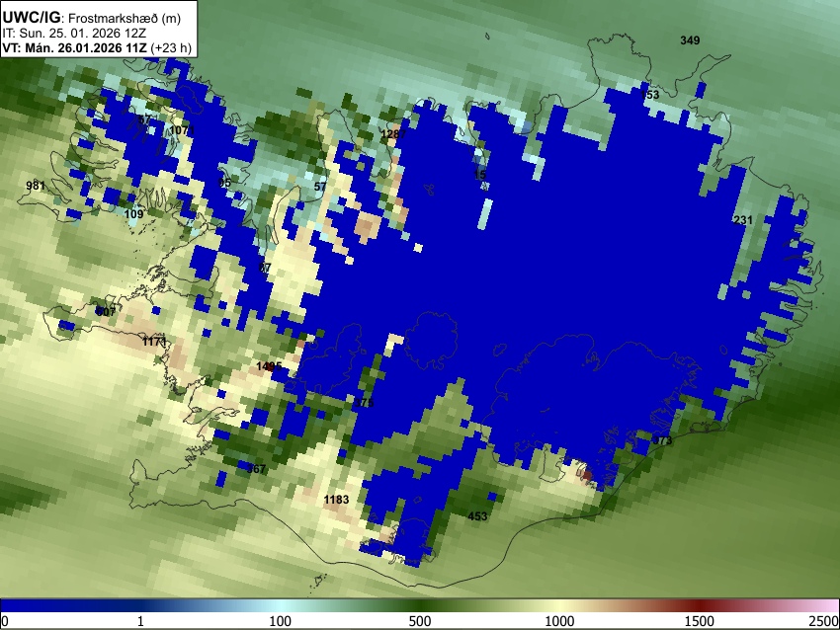840x630 pixels.
Task: Click the 981 value label
Action: (36, 186)
